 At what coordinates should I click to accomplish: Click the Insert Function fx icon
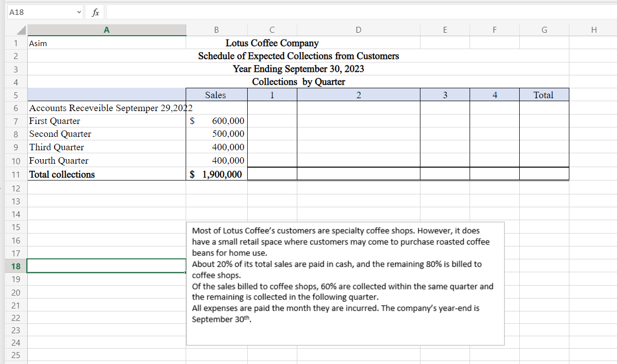[95, 12]
